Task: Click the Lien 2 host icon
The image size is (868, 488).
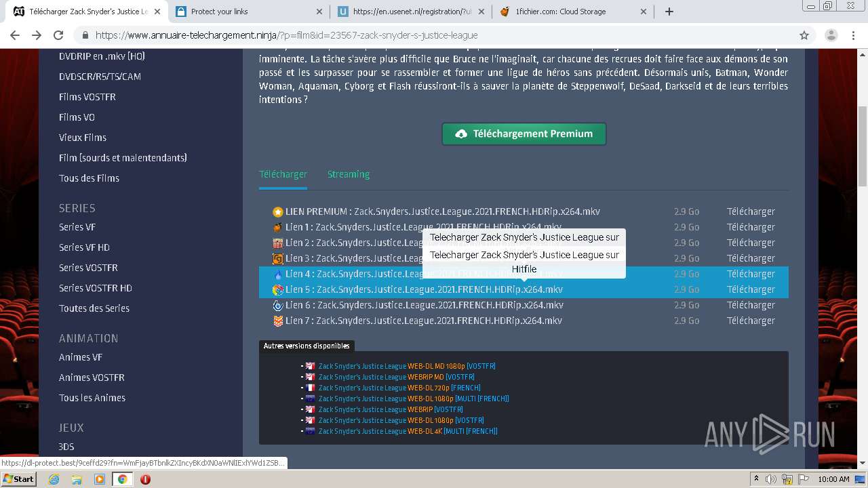Action: (277, 243)
